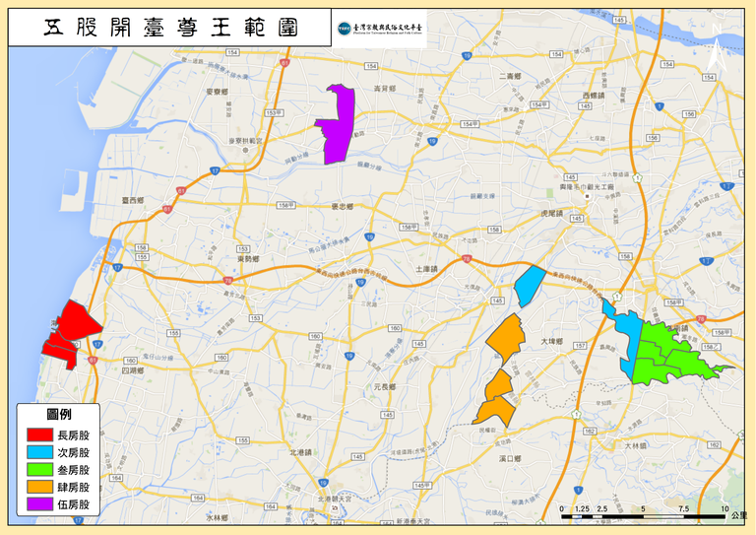Click the 崙背鄉 township label
This screenshot has width=756, height=535.
[x=385, y=89]
